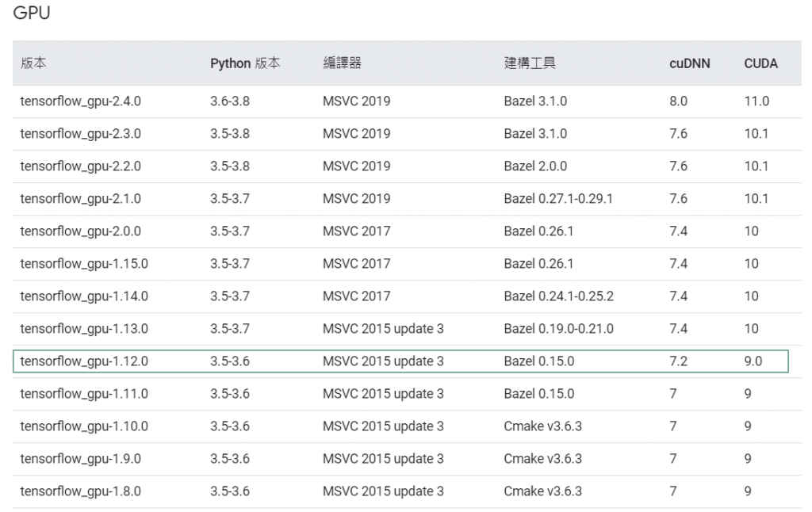Select Bazel 0.15.0 in the tensorflow_gpu-1.11.0 row
This screenshot has height=512, width=812.
click(x=539, y=394)
